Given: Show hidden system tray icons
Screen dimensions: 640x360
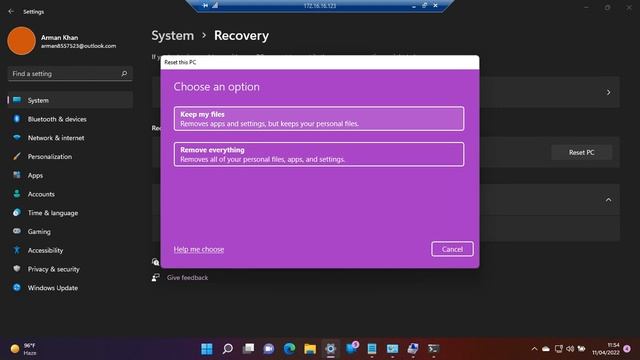Looking at the screenshot, I should [x=534, y=349].
